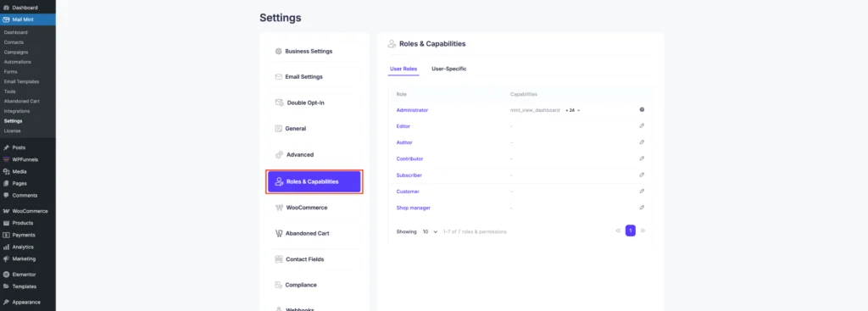Click the WordPress Dashboard gauge icon
The height and width of the screenshot is (311, 868).
click(6, 8)
